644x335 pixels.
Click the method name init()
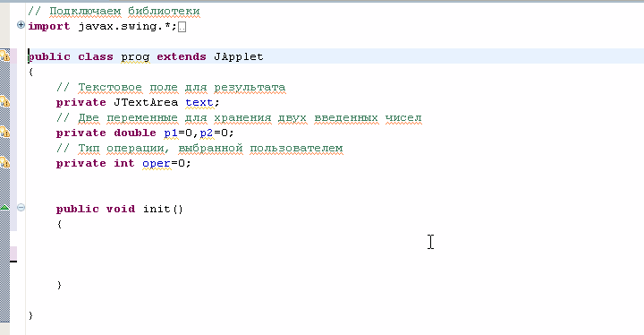point(163,209)
